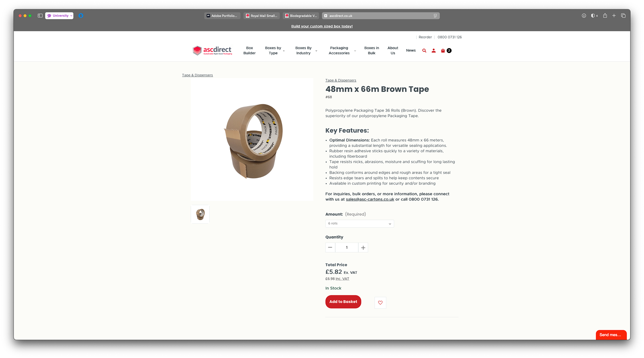Click the Safari share icon
The image size is (644, 358).
pyautogui.click(x=605, y=16)
